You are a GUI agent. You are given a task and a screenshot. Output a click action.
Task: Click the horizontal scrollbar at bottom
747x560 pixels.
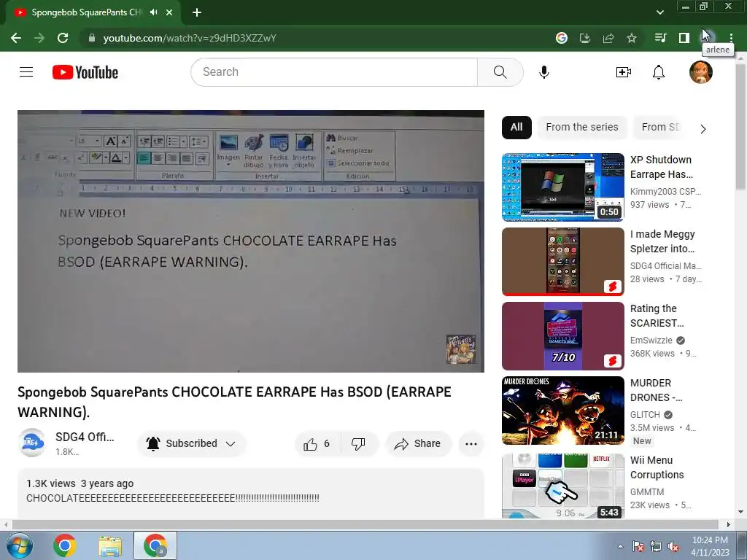tap(365, 524)
